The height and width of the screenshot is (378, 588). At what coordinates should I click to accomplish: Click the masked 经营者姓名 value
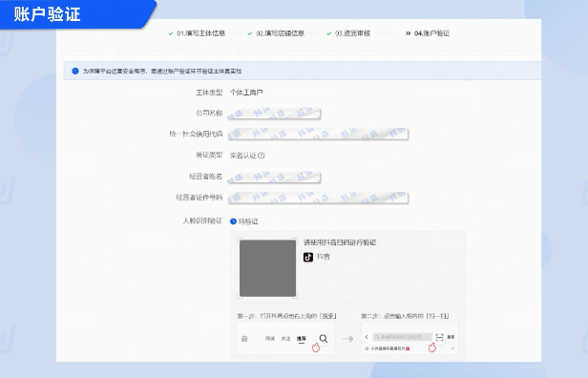pyautogui.click(x=274, y=177)
